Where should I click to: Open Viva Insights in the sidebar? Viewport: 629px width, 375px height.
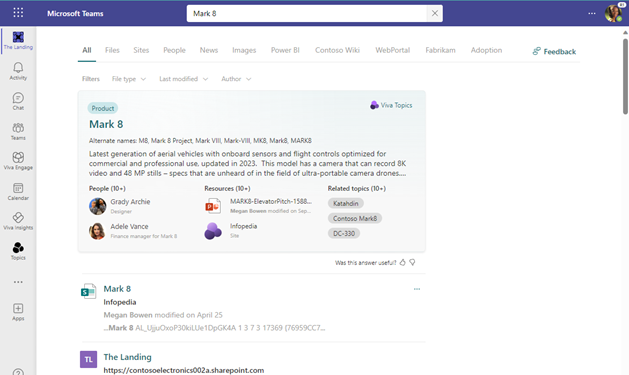(18, 221)
